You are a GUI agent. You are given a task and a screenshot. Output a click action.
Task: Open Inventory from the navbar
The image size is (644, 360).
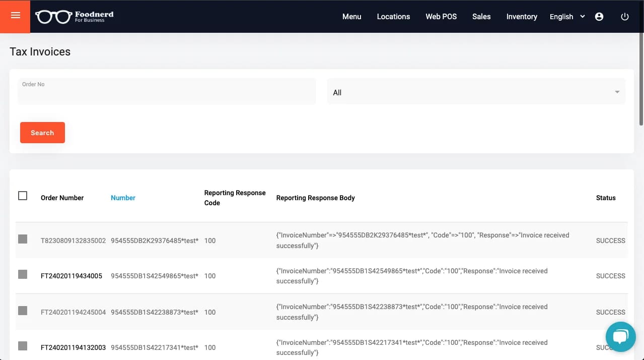(x=522, y=17)
